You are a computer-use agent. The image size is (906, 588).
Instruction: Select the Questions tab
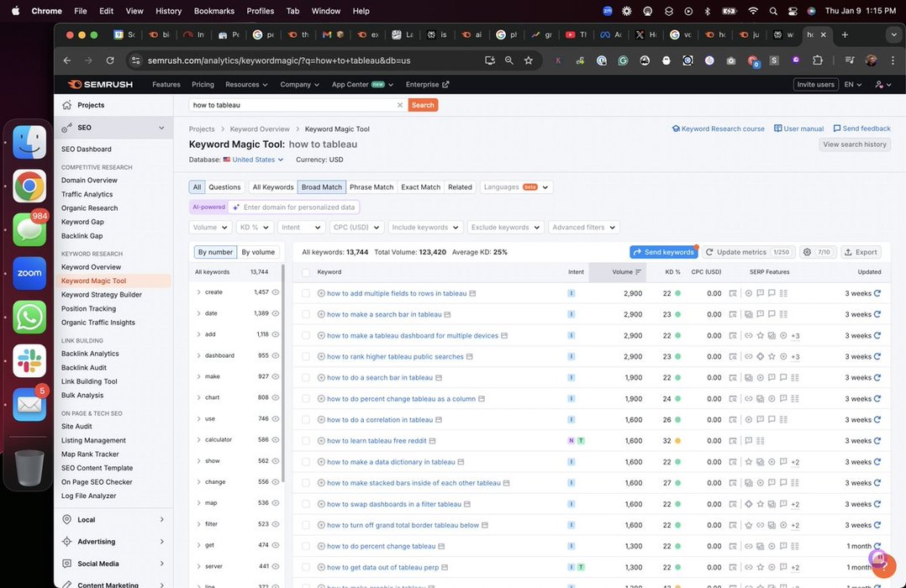224,187
